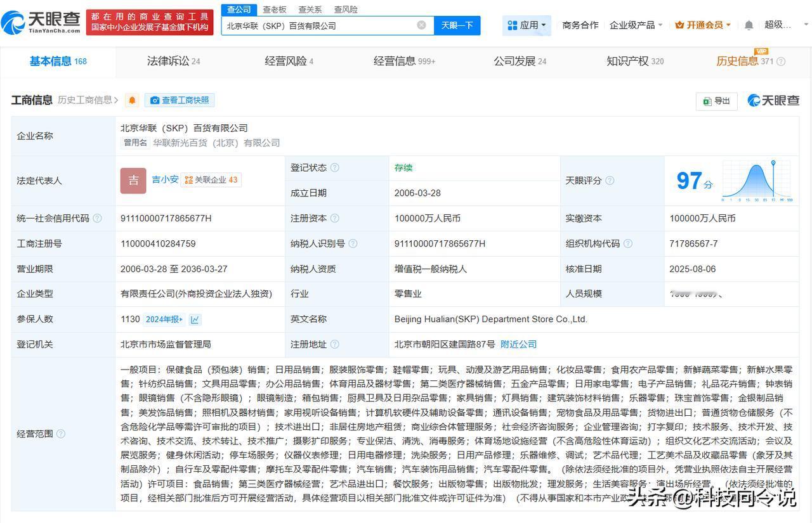Click the help icon next to 登记状态
812x523 pixels.
click(334, 168)
